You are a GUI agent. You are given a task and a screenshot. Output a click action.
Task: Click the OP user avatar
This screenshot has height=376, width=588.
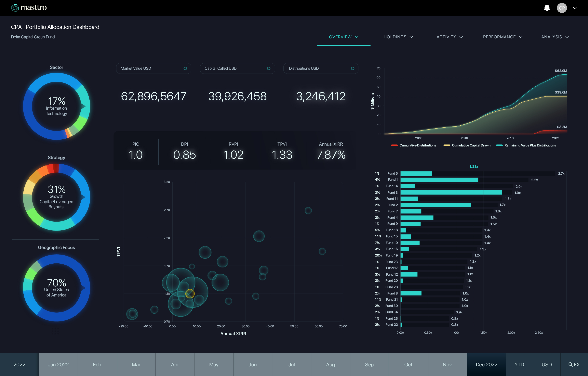(x=562, y=8)
